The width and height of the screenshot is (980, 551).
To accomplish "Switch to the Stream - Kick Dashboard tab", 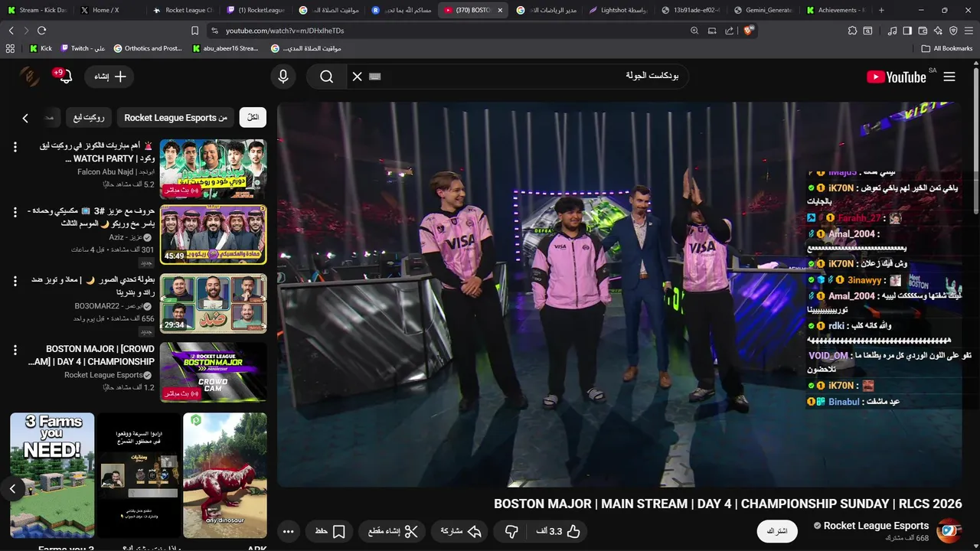I will 37,10.
